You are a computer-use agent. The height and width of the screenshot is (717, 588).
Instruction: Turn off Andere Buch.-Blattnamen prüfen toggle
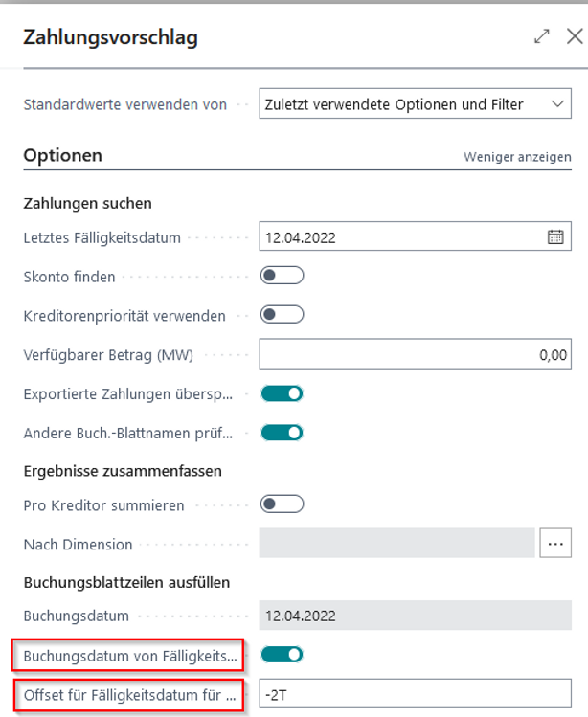(x=282, y=432)
